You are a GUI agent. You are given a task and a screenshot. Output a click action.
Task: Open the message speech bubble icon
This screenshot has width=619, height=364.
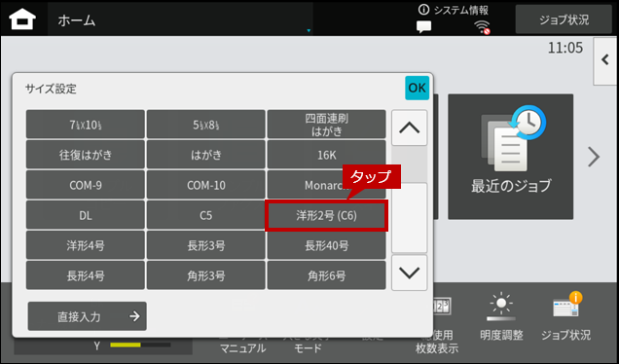[x=424, y=27]
